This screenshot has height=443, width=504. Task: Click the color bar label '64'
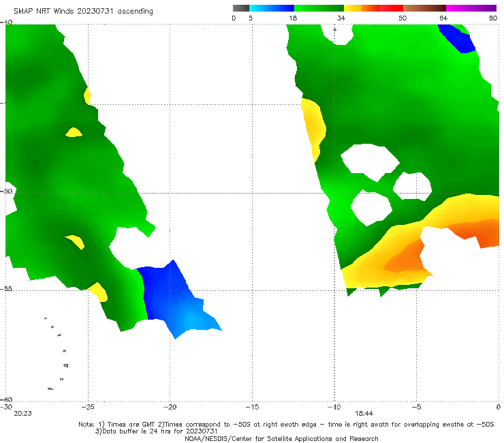[x=443, y=18]
